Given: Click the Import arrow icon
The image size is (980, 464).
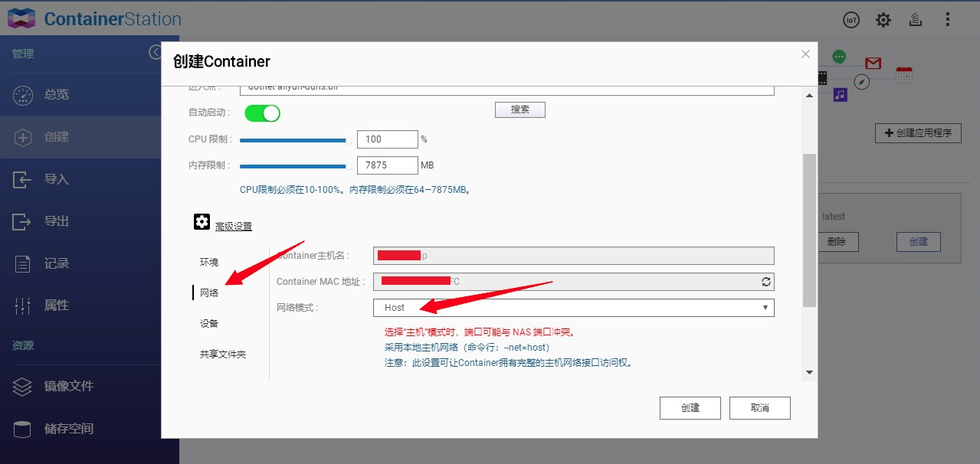Looking at the screenshot, I should pos(22,179).
